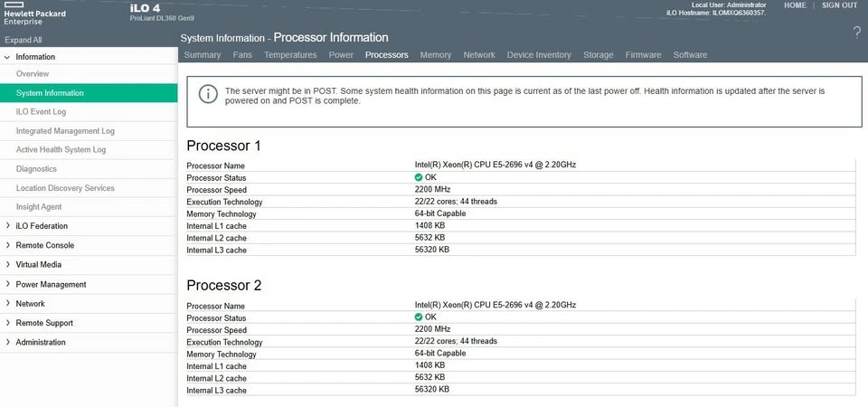Screen dimensions: 868x407
Task: Click Processor 1 L1 cache value 1408 KB
Action: click(429, 225)
